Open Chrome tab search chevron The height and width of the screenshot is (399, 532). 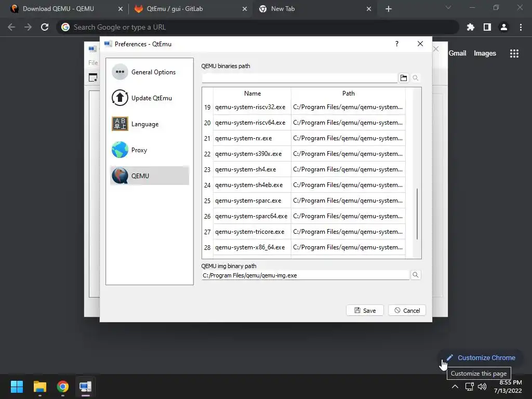(448, 7)
